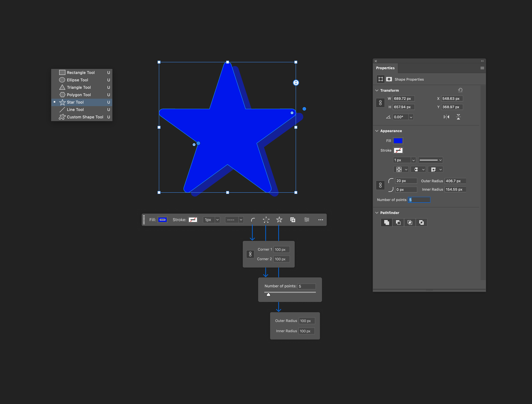Collapse the Appearance section
Image resolution: width=532 pixels, height=404 pixels.
coord(377,131)
